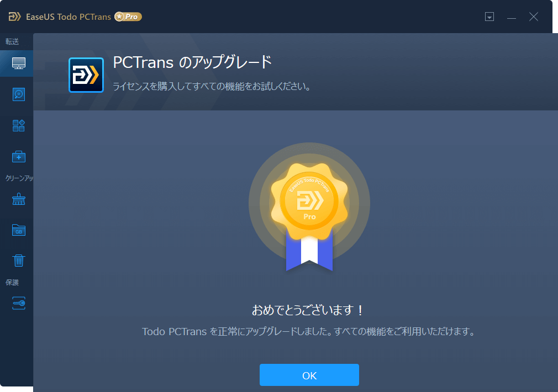Click the おめでとうございます！ heading

pos(308,310)
